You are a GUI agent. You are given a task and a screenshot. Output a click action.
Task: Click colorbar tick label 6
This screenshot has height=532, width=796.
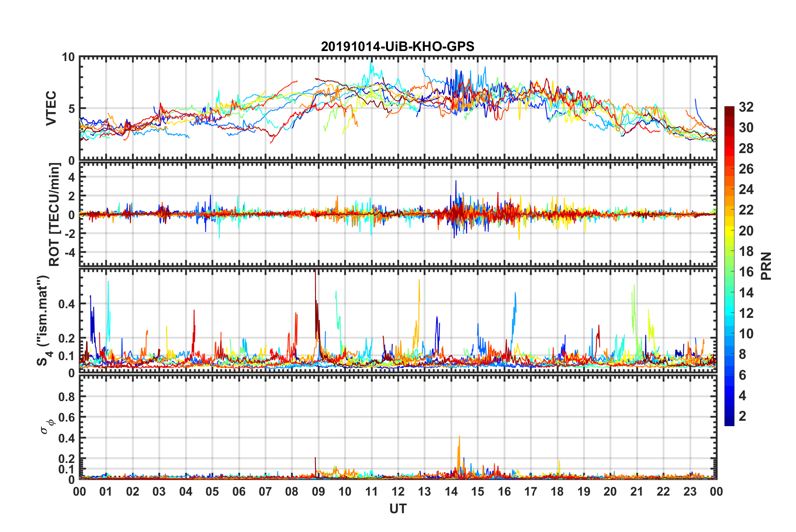click(742, 375)
